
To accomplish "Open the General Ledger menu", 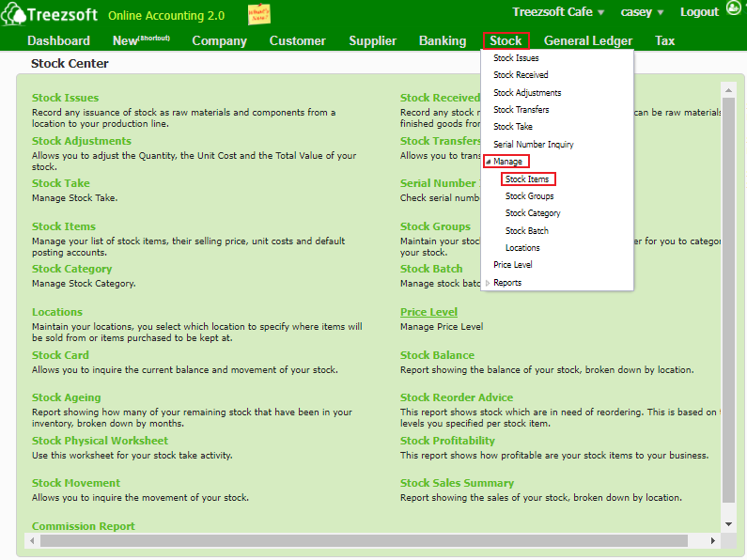I will pyautogui.click(x=587, y=40).
